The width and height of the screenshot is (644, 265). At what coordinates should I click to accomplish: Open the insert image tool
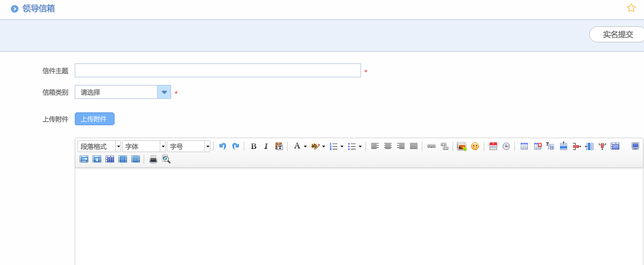pyautogui.click(x=462, y=146)
